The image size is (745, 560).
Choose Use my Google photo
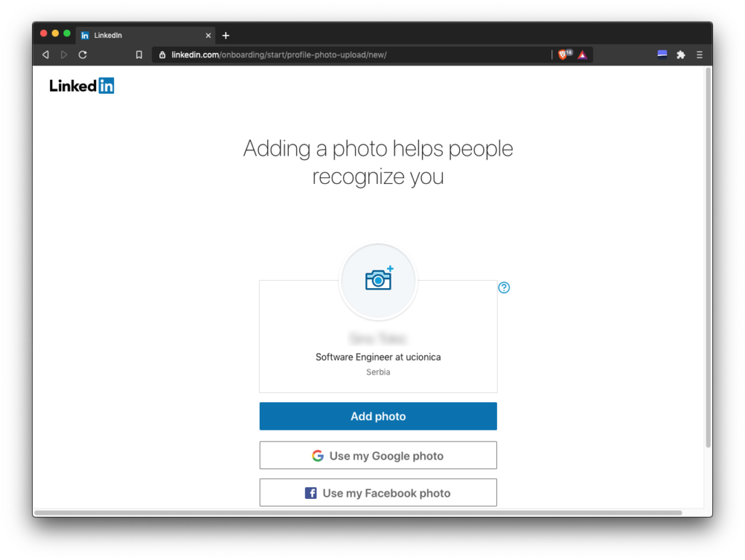coord(378,456)
